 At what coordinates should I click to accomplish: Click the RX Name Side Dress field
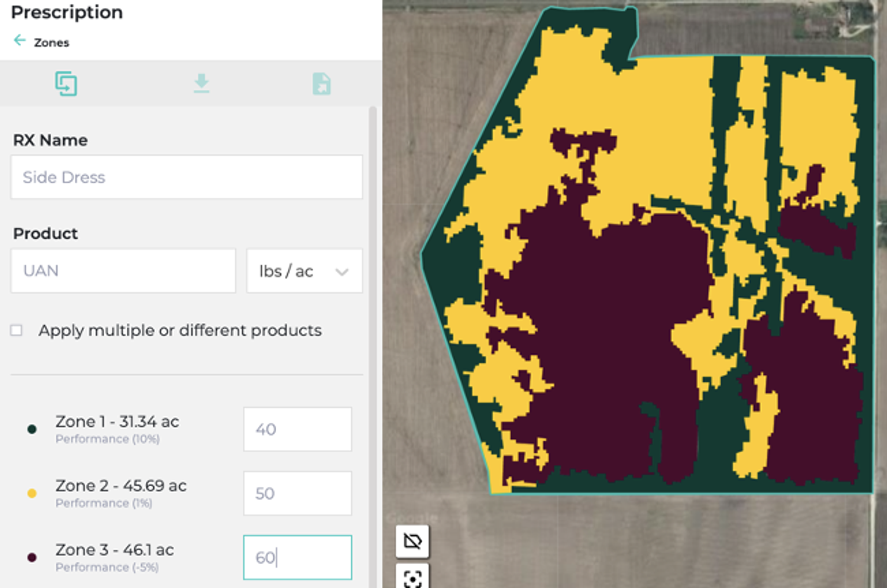(186, 177)
